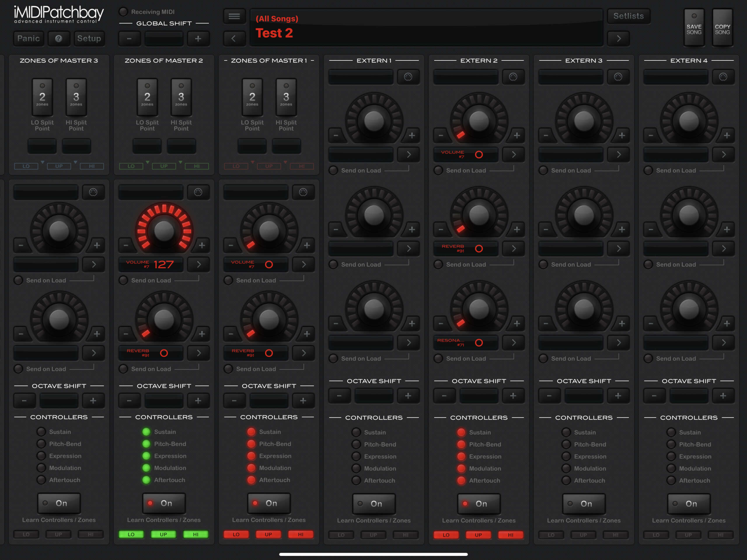This screenshot has height=560, width=747.
Task: Go to previous song with left arrow
Action: (x=234, y=39)
